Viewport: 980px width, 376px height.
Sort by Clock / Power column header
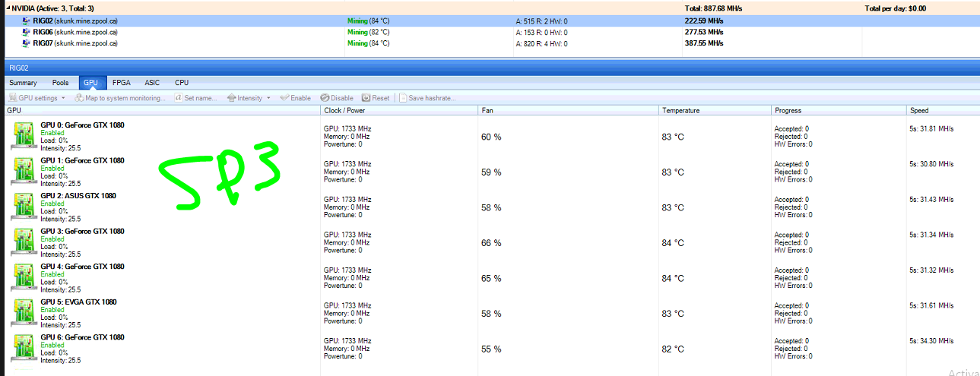(x=400, y=111)
